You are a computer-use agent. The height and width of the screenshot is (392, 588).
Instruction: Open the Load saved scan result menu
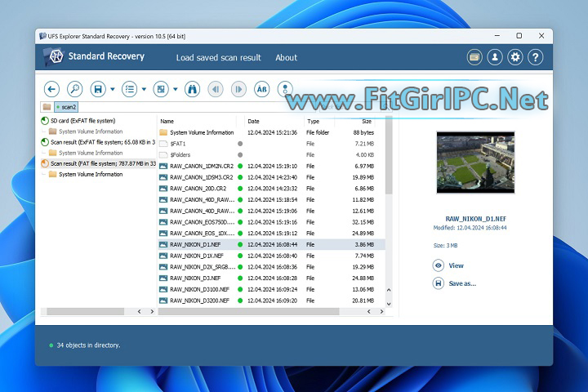[218, 57]
